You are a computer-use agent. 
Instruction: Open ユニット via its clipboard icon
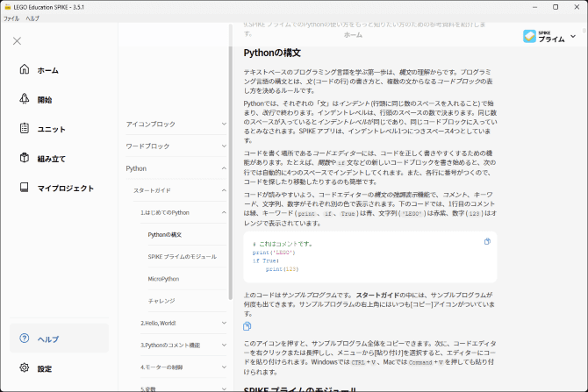tap(24, 129)
